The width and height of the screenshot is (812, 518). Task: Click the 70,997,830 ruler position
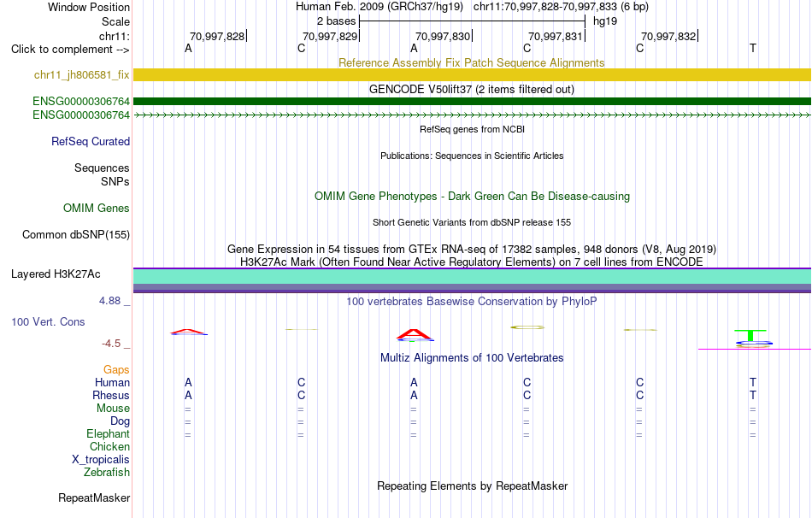[x=443, y=36]
